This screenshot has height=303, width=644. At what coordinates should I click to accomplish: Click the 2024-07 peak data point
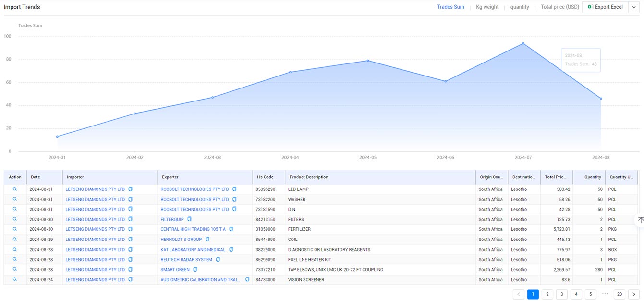coord(523,43)
